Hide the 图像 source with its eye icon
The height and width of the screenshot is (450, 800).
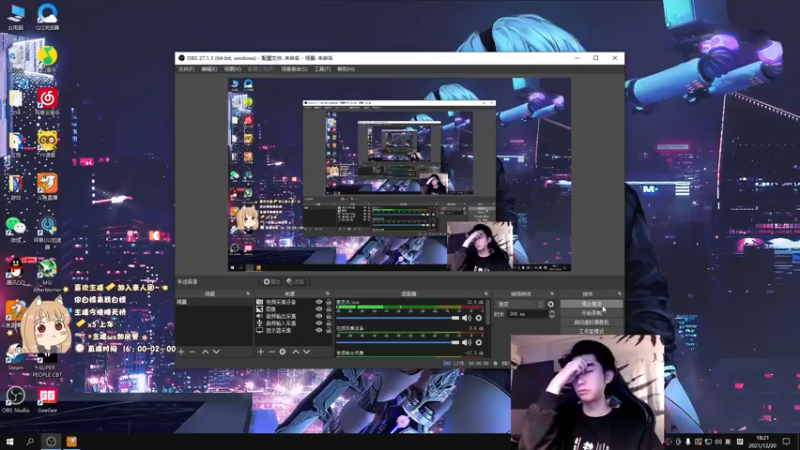pyautogui.click(x=319, y=309)
